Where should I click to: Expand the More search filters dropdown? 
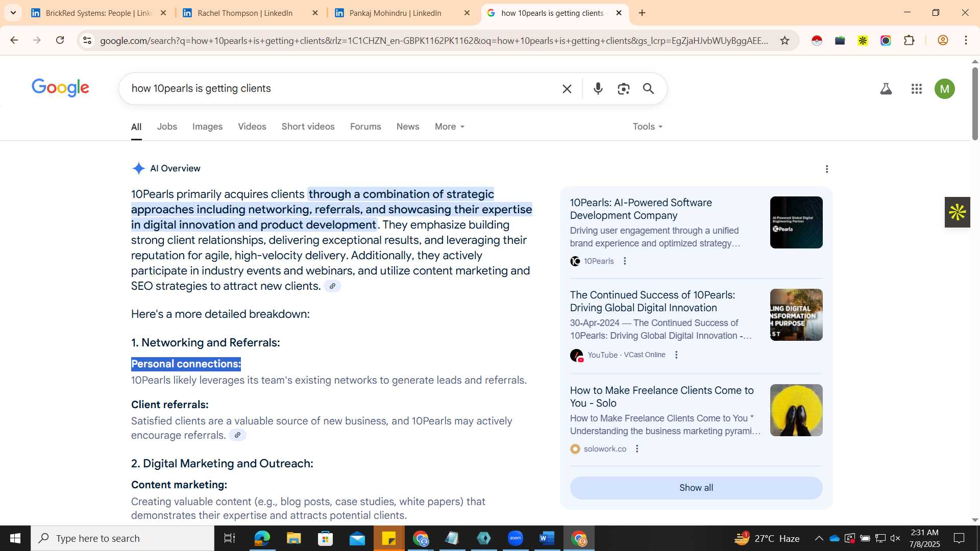pyautogui.click(x=449, y=127)
